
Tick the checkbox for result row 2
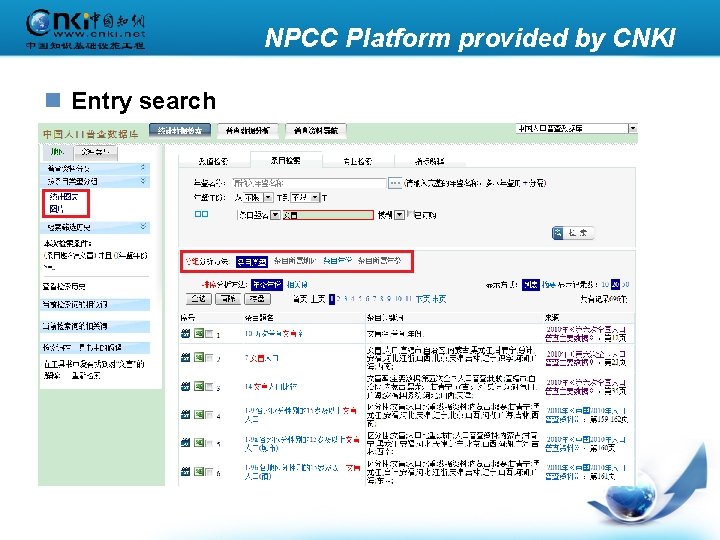[209, 357]
